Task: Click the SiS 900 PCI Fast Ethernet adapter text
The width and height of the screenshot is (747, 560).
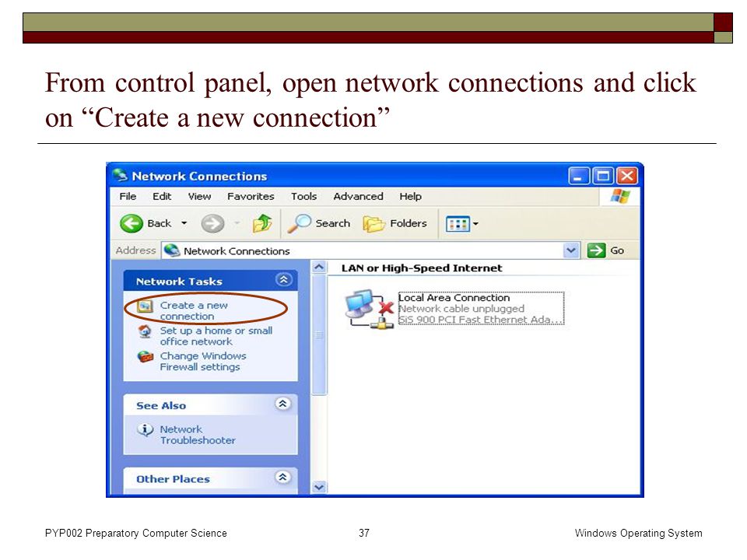Action: (x=481, y=320)
